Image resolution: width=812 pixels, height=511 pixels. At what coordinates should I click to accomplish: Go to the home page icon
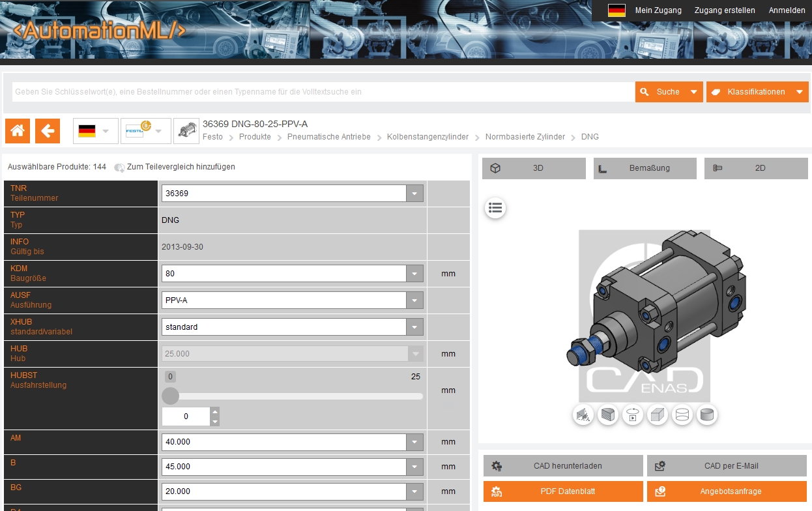point(18,131)
